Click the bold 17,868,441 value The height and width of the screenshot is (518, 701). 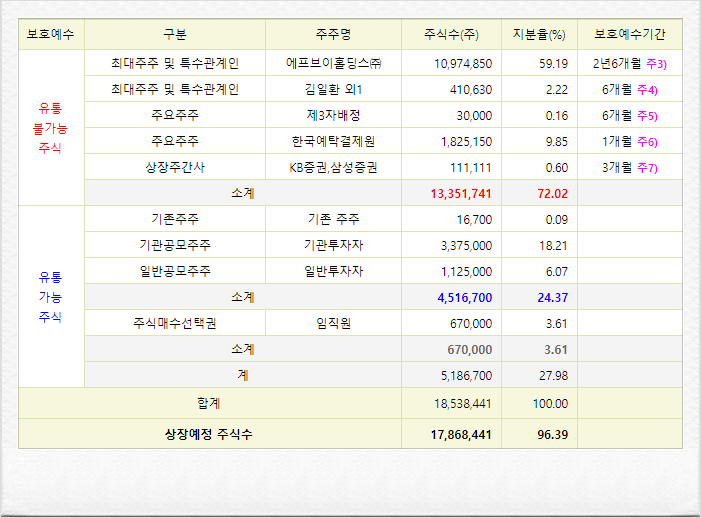click(461, 434)
